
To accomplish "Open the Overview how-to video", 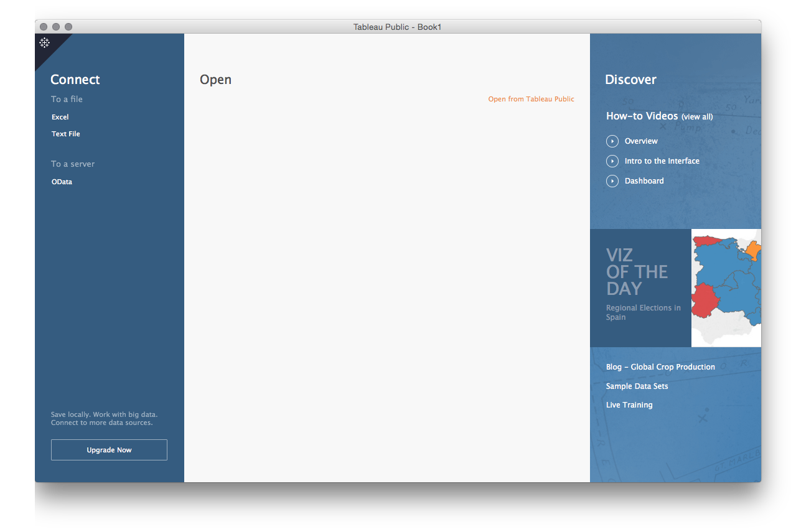I will 641,141.
